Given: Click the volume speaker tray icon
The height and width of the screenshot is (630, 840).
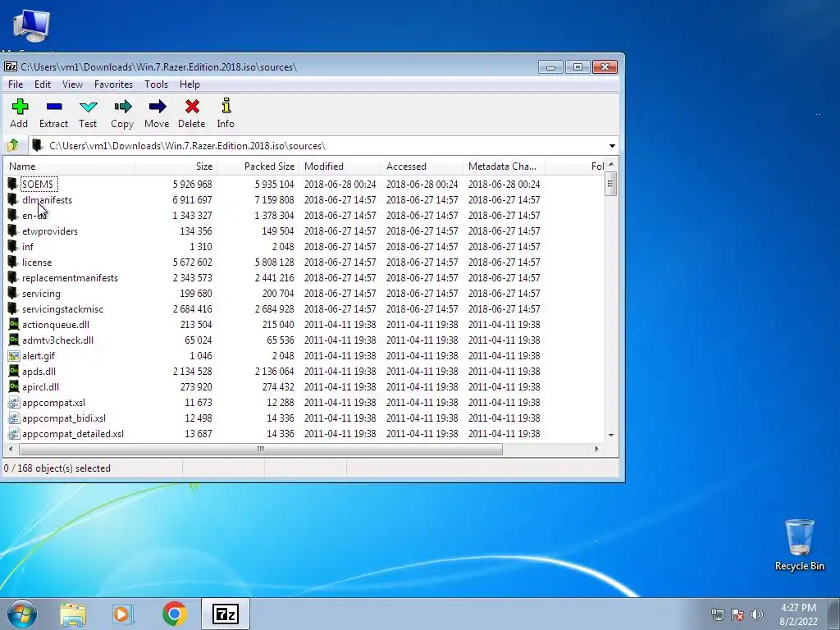Looking at the screenshot, I should point(757,614).
